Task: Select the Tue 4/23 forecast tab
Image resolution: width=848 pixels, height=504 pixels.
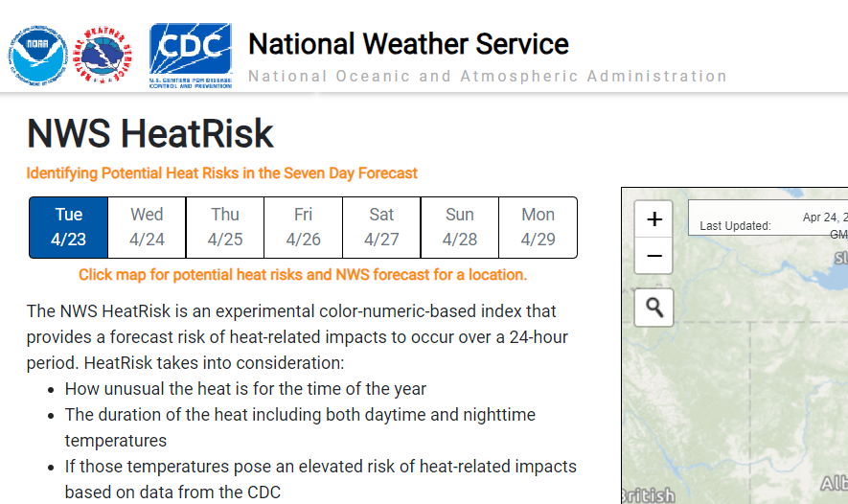Action: (69, 227)
